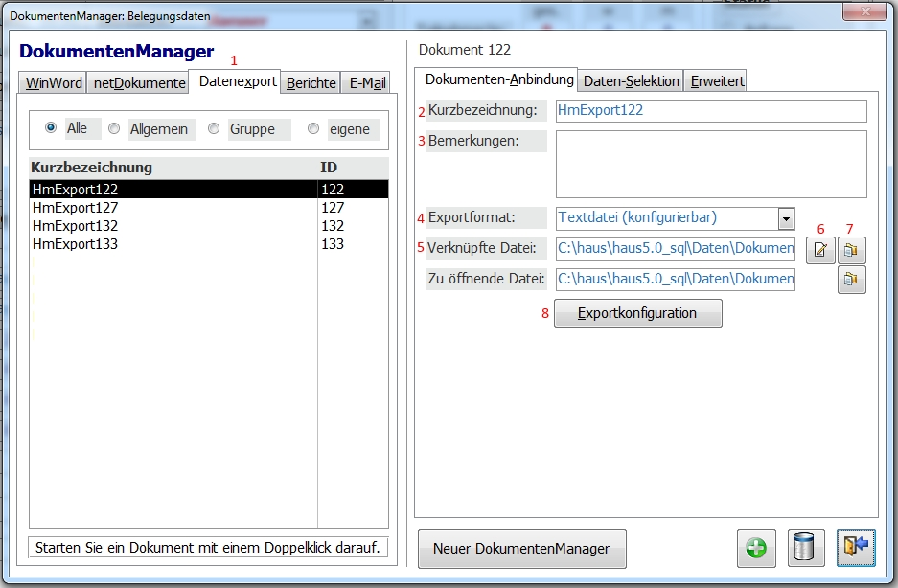
Task: Select the Allgemein radio option
Action: (x=114, y=128)
